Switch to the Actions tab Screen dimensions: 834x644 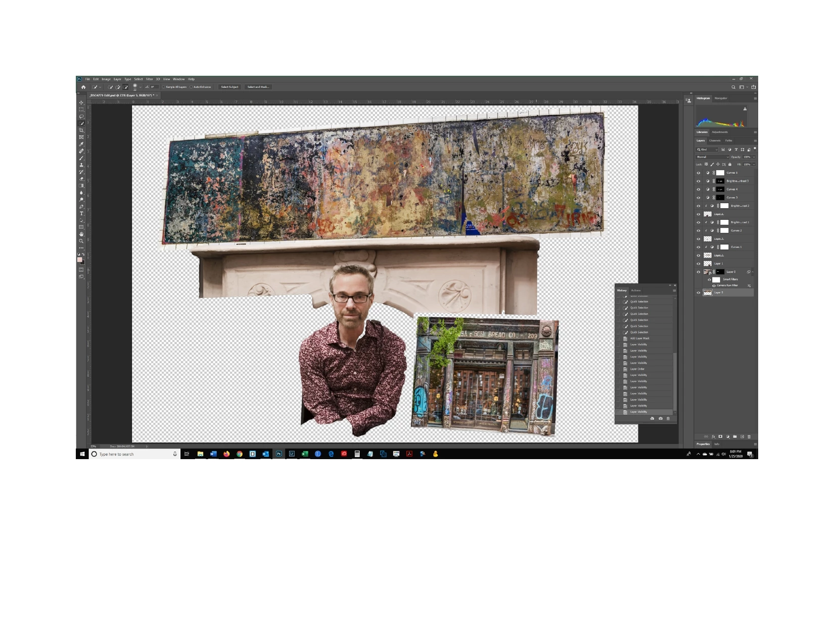(636, 290)
